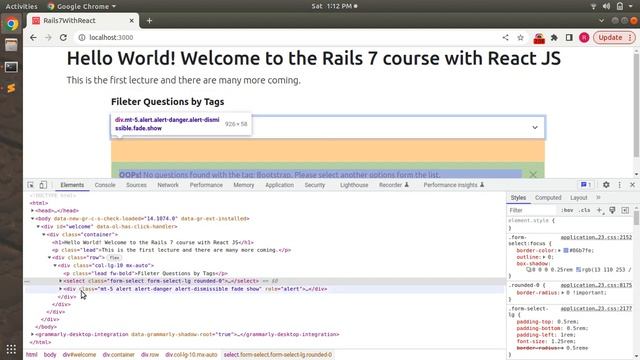Toggle the .cls element classes panel
This screenshot has width=640, height=360.
585,210
